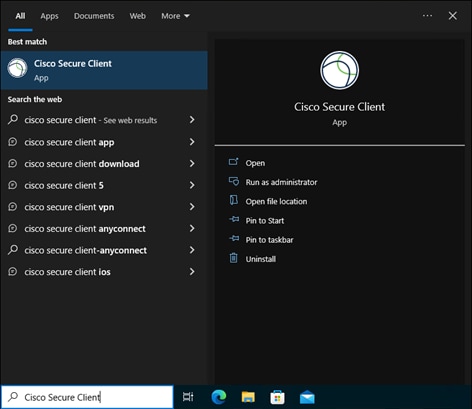
Task: Click the 'Cisco Secure Client' title in preview pane
Action: pos(339,107)
